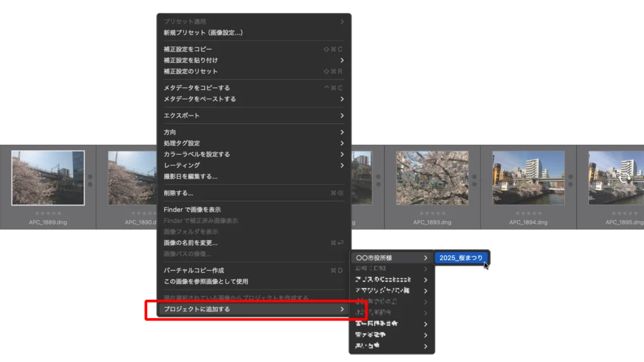This screenshot has height=362, width=644.
Task: Click the star rating row under APC_1889
Action: point(48,214)
